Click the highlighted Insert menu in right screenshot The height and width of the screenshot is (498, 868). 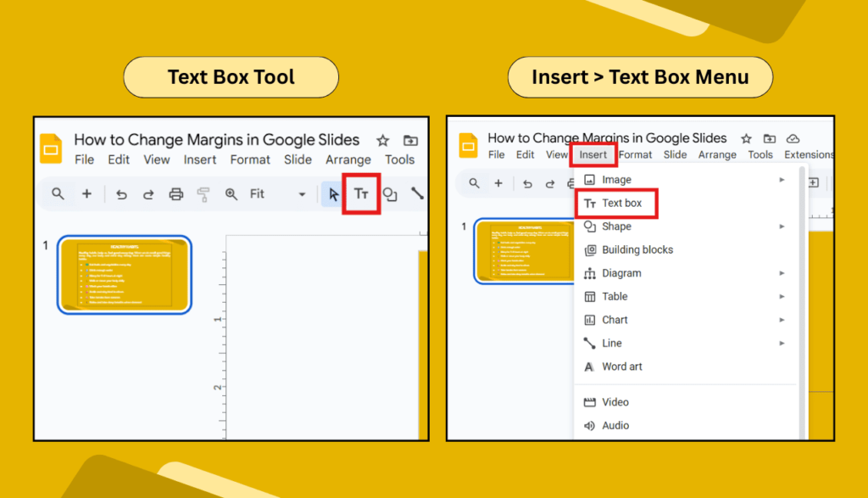coord(593,154)
